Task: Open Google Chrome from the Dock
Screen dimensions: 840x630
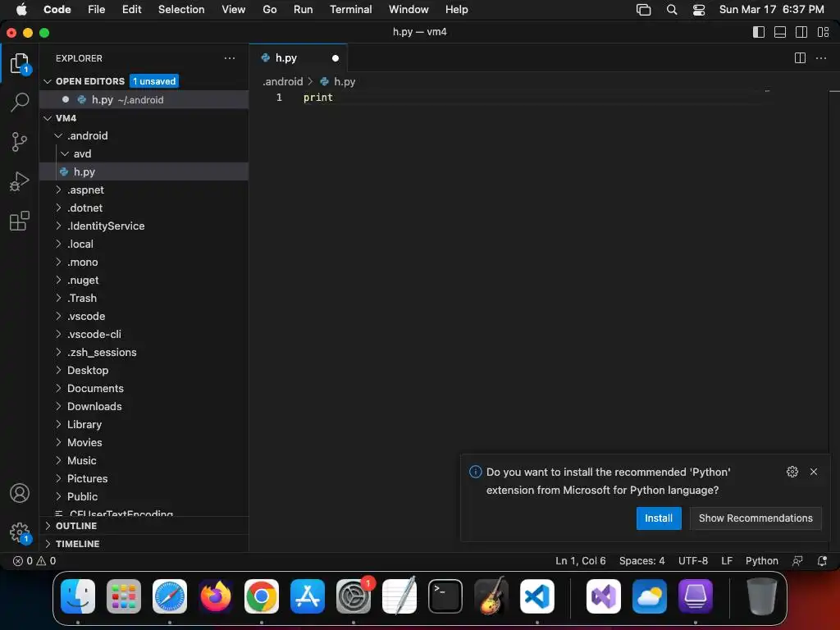Action: click(x=262, y=596)
